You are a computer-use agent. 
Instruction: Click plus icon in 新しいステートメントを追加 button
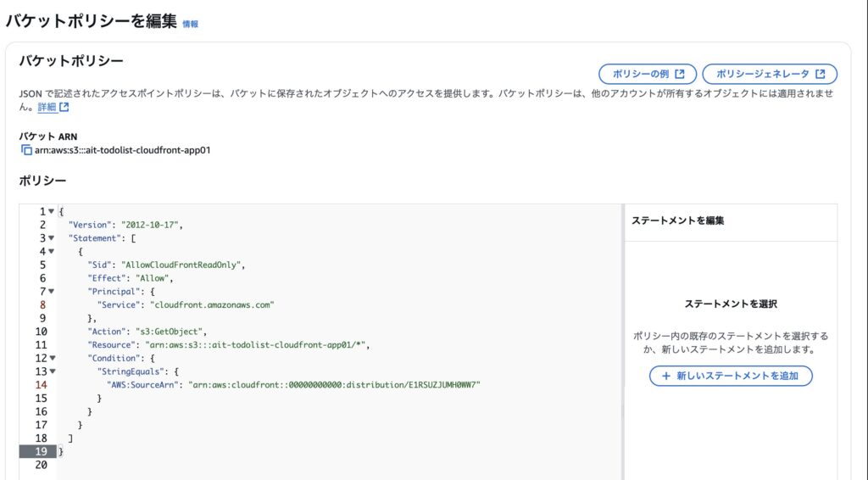[666, 376]
